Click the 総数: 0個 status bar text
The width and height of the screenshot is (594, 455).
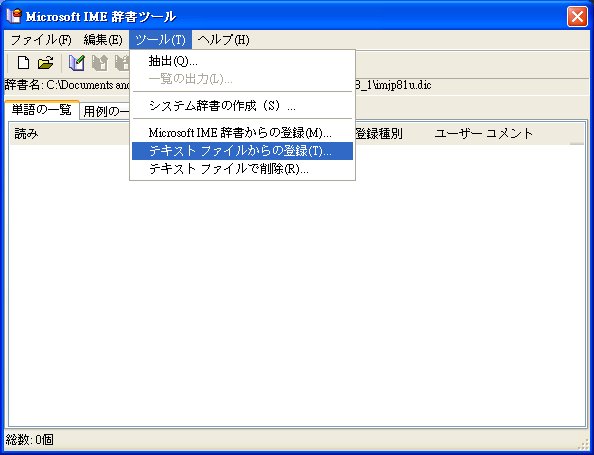pyautogui.click(x=30, y=440)
